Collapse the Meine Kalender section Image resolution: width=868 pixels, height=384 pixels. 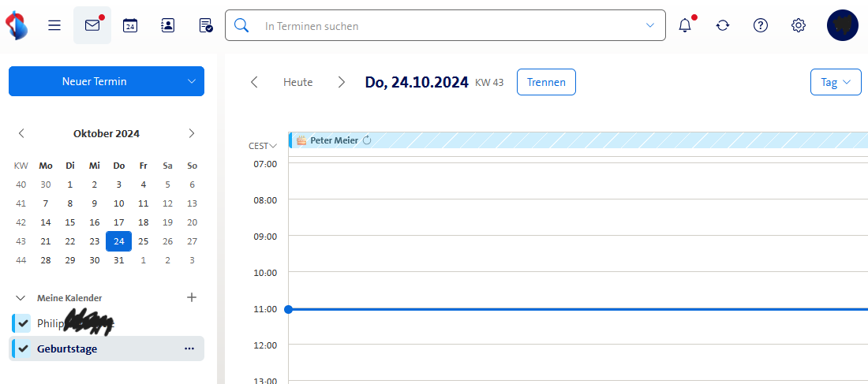tap(21, 298)
